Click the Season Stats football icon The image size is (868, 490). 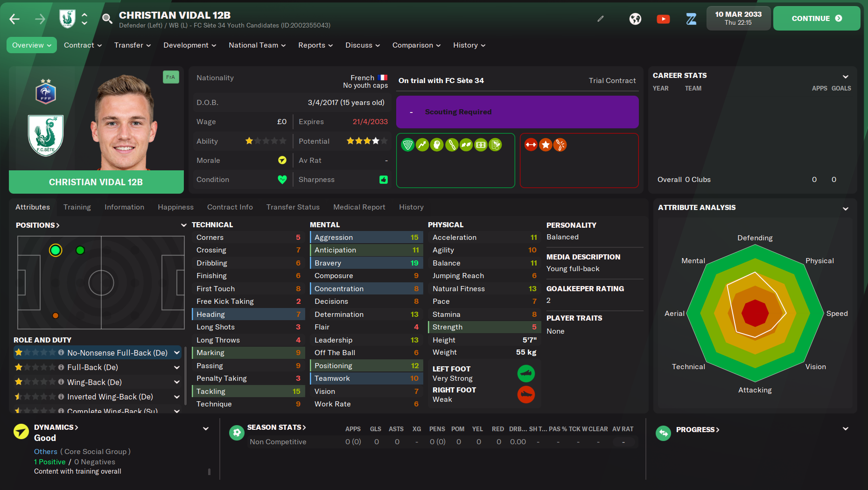click(x=237, y=433)
